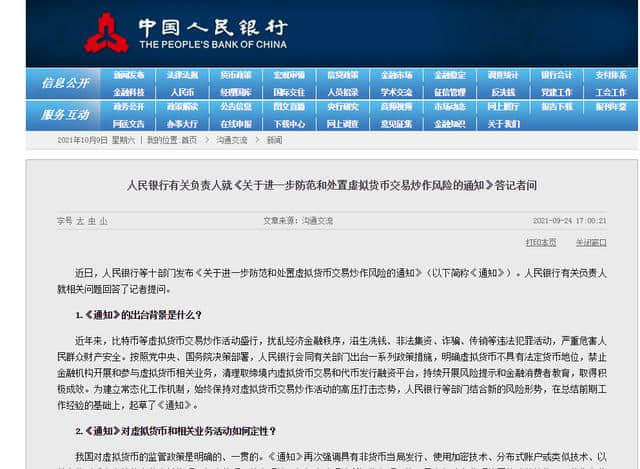Select the 关于我们 menu item
Screen dimensions: 640x469
tap(503, 124)
